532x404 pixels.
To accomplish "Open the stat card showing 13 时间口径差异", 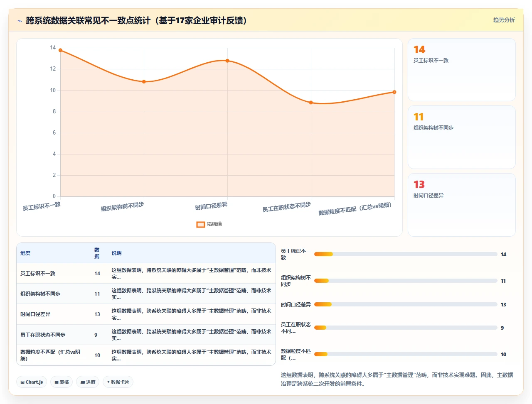I will tap(462, 205).
